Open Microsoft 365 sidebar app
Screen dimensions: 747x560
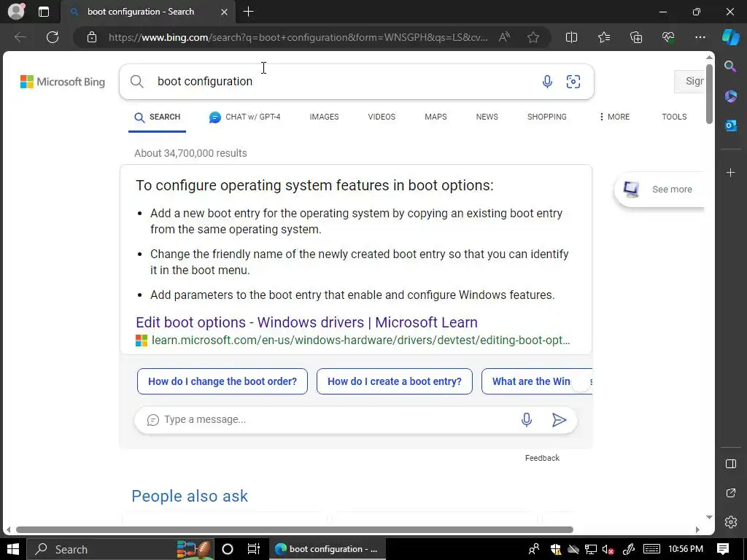tap(730, 96)
